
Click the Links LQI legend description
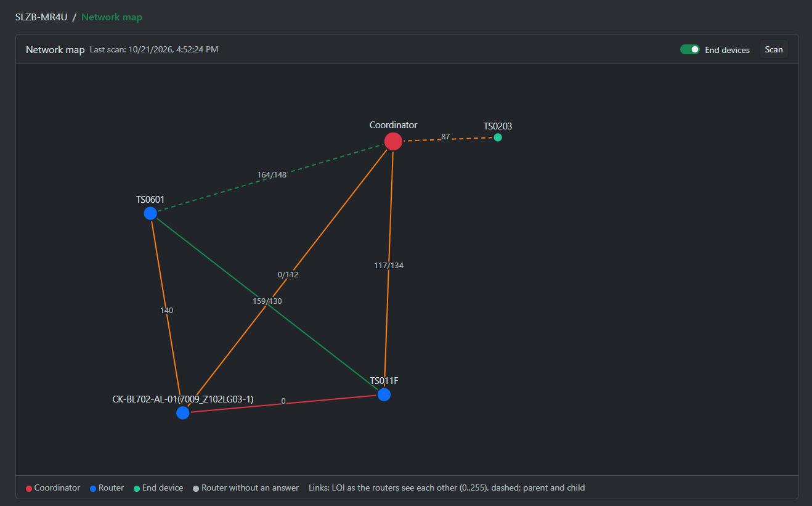click(x=447, y=488)
